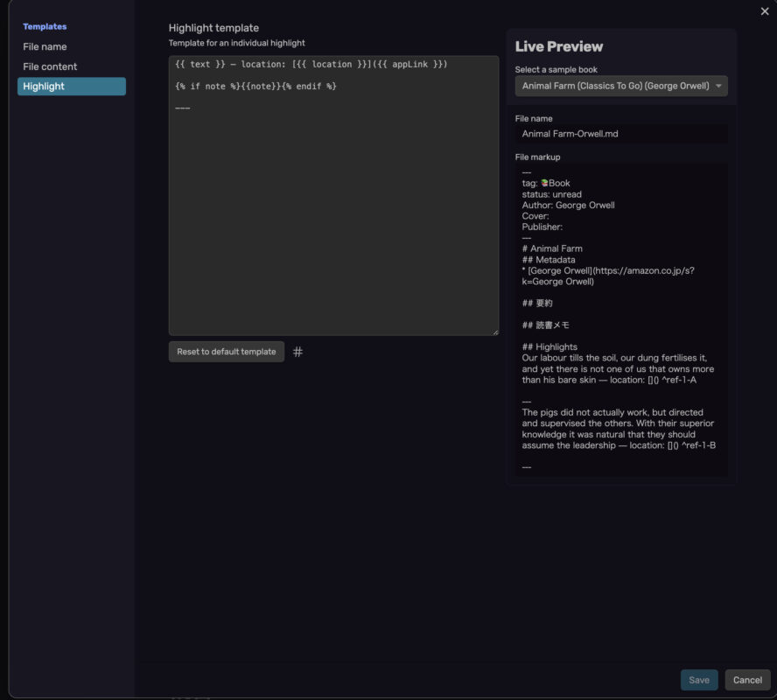Viewport: 777px width, 700px height.
Task: Click the sample book dropdown arrow
Action: point(718,86)
